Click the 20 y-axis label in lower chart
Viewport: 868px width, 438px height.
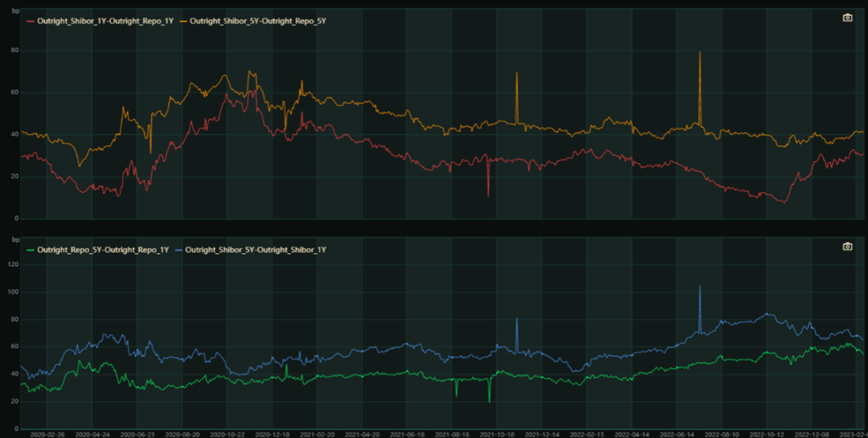coord(15,402)
